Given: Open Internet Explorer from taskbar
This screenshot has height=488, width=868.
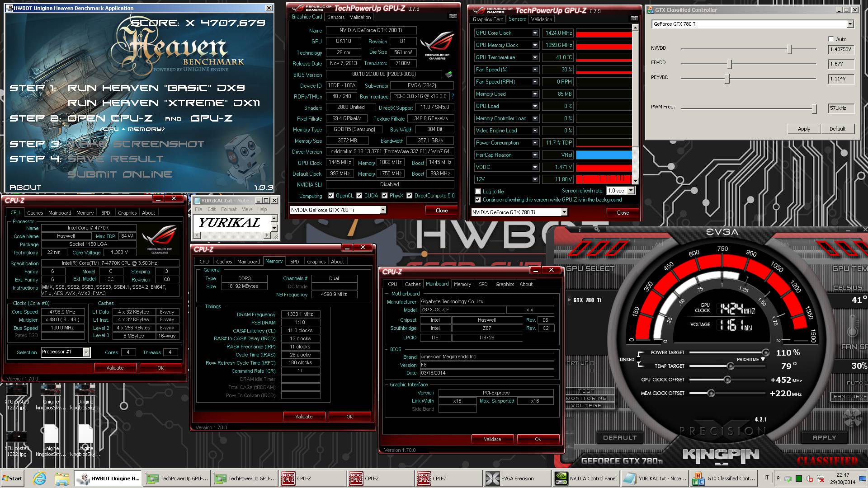Looking at the screenshot, I should [40, 479].
